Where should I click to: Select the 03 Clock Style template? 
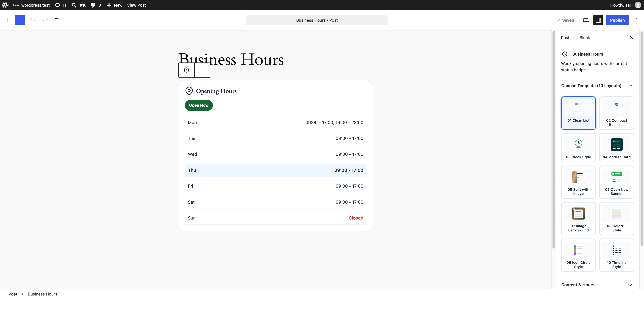pos(578,147)
